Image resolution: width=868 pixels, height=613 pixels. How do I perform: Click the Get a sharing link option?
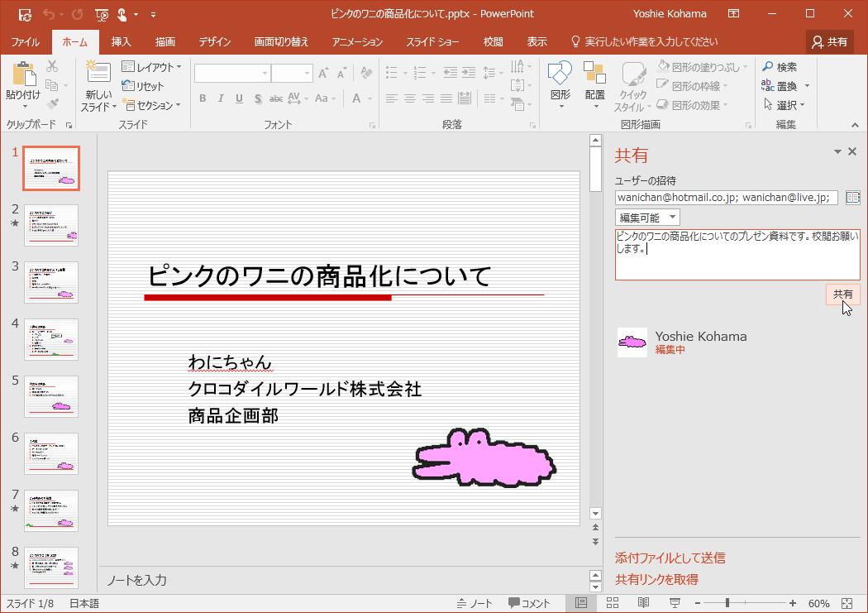click(x=656, y=579)
